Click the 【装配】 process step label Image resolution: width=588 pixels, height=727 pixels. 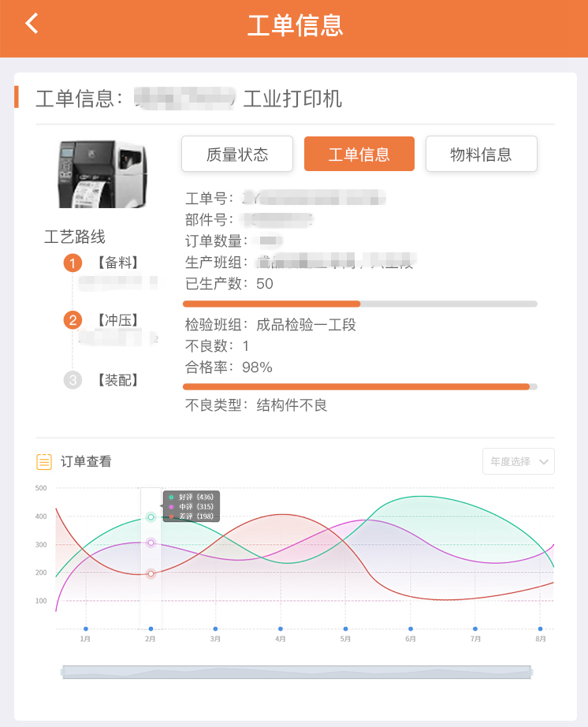pyautogui.click(x=118, y=380)
